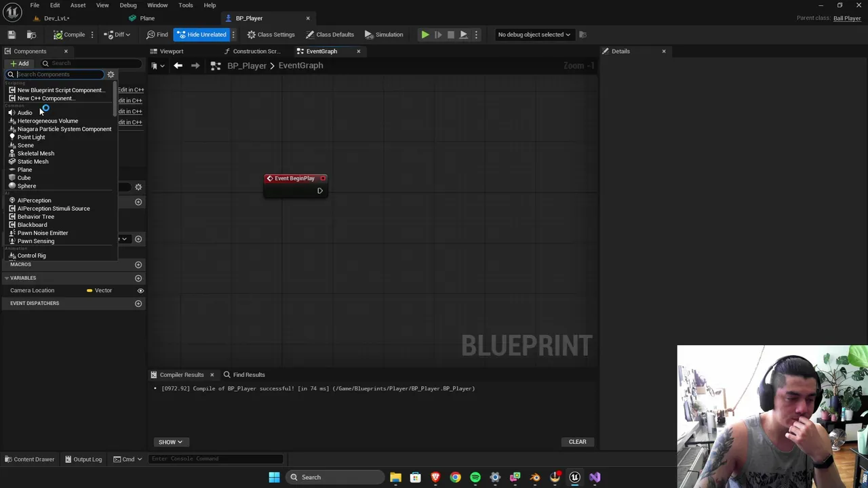Clear the compiler results log
This screenshot has height=488, width=868.
pos(577,442)
